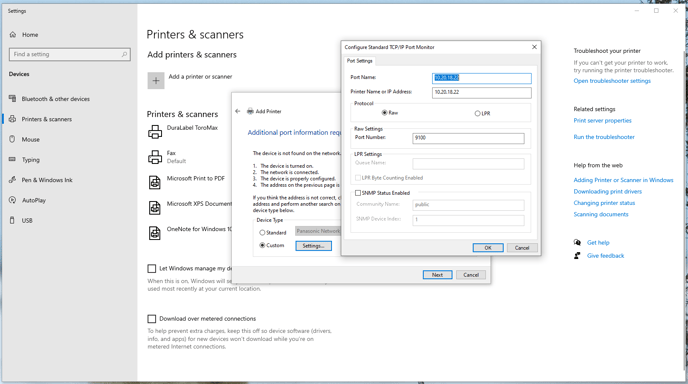
Task: Click the SNMP Device Index field
Action: click(x=468, y=220)
